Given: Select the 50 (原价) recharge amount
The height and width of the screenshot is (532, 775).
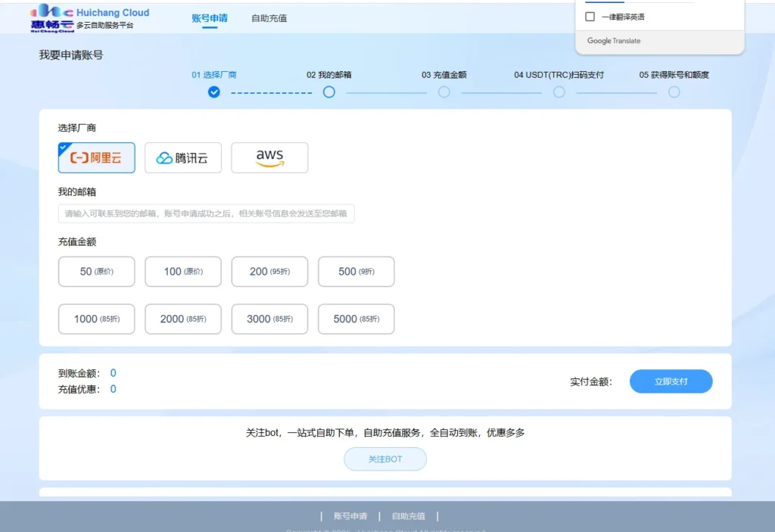Looking at the screenshot, I should (x=96, y=272).
